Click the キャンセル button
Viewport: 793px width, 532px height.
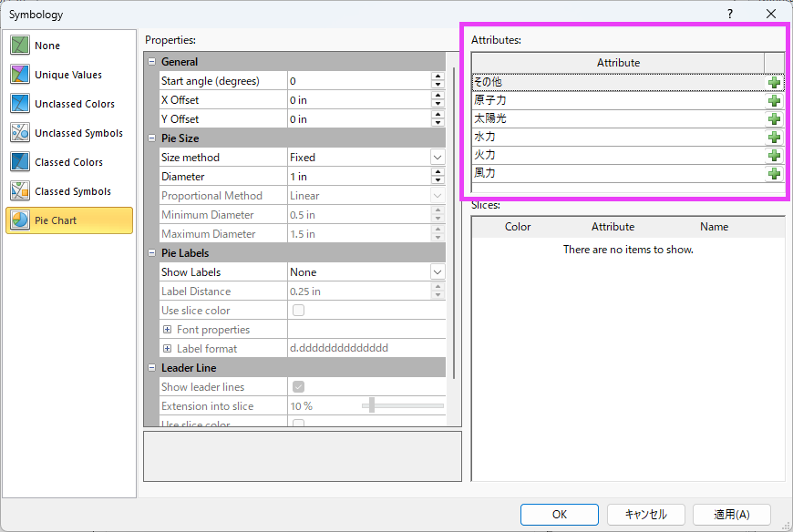point(645,515)
